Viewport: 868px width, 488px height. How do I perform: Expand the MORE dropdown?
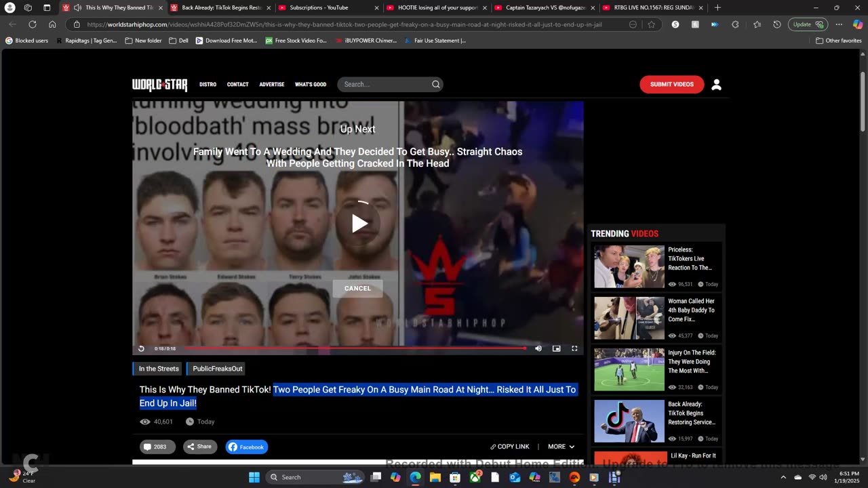tap(561, 447)
